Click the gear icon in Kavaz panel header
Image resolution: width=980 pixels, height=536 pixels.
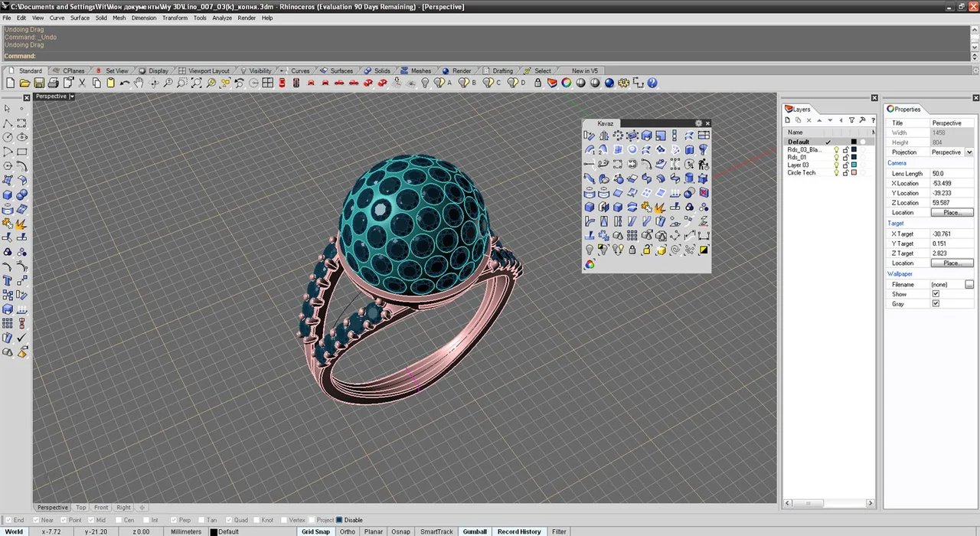698,123
